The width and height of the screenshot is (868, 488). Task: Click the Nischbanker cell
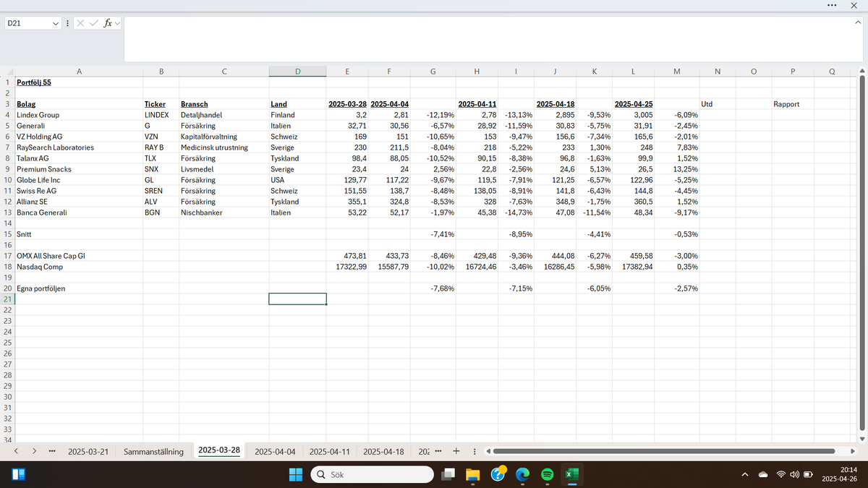(x=224, y=213)
